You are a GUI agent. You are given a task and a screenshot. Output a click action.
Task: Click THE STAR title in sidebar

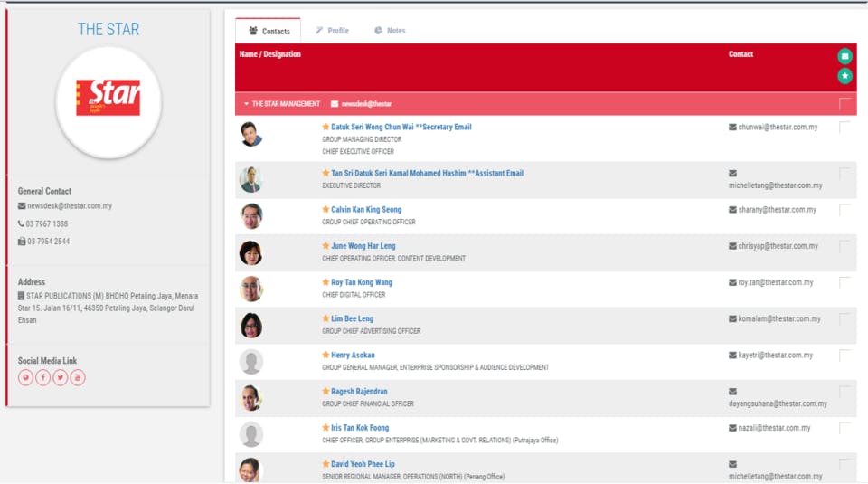tap(108, 29)
